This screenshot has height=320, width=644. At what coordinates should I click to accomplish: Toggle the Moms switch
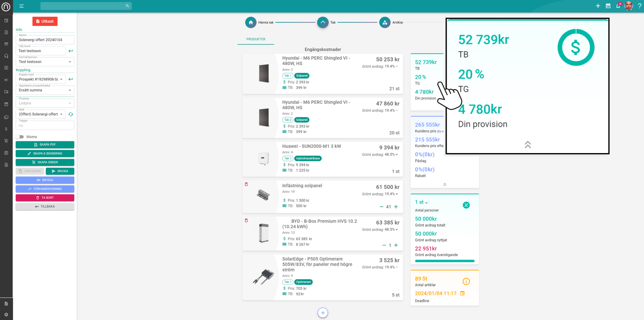(x=19, y=137)
